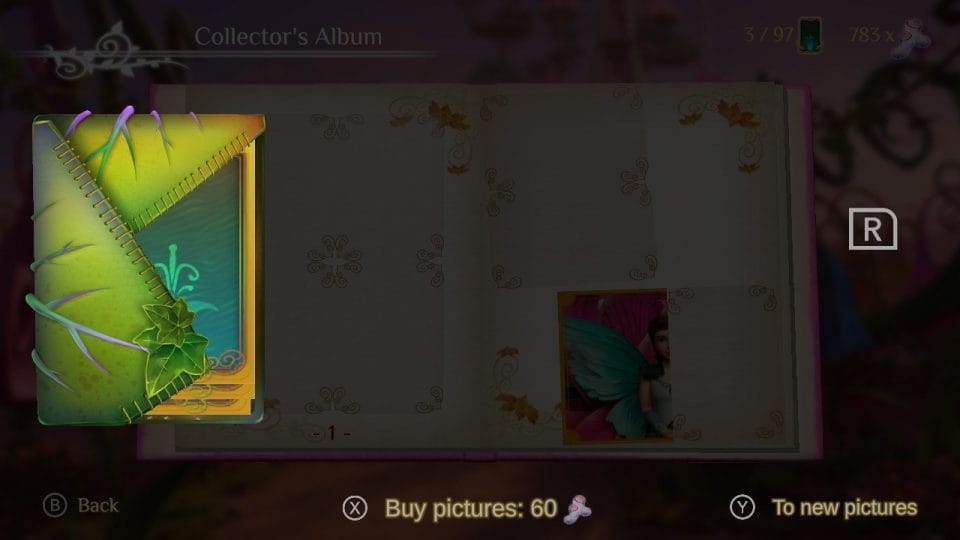Click the currency icon beside 783 x
The image size is (960, 540).
[x=912, y=38]
